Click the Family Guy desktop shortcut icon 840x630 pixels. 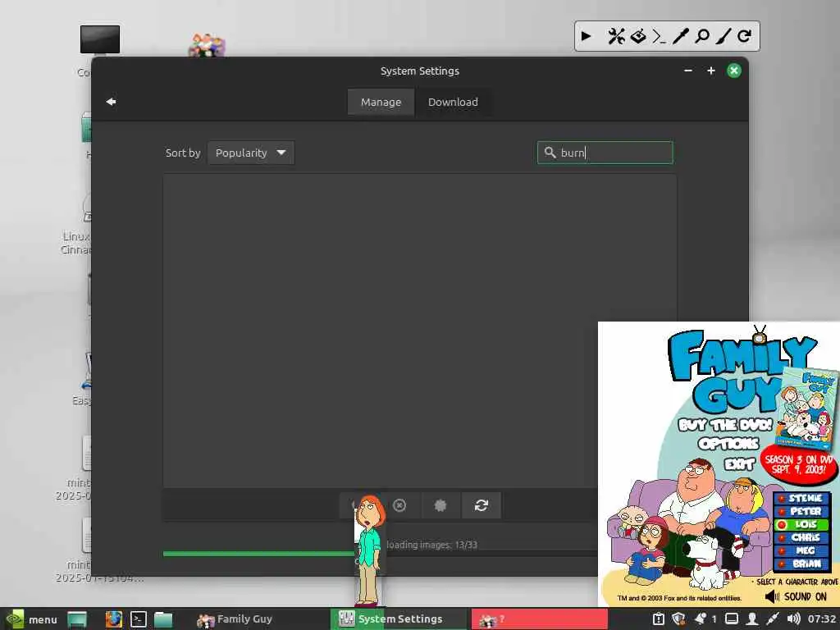[206, 45]
